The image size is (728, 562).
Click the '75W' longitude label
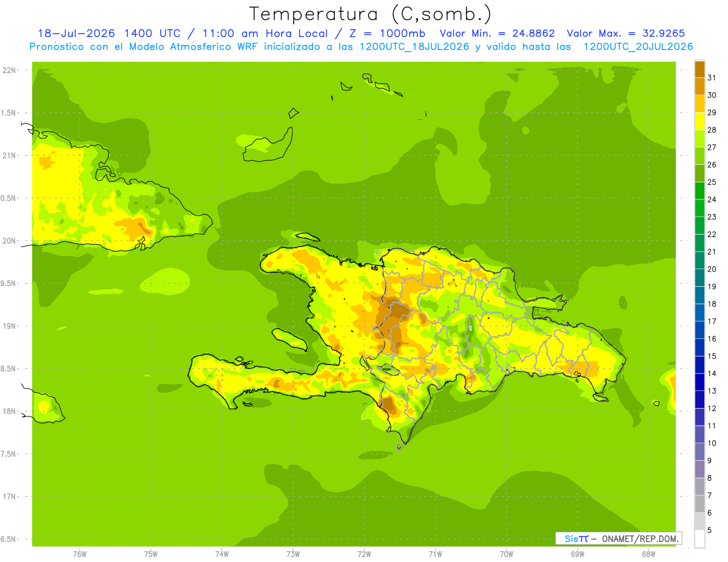pyautogui.click(x=151, y=554)
